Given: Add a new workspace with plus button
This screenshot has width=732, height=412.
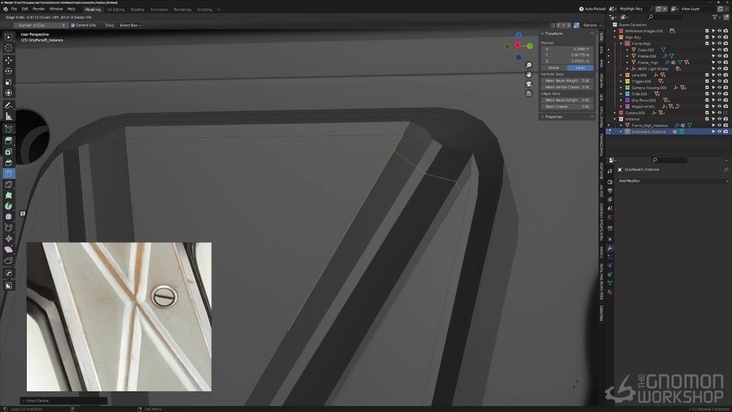Looking at the screenshot, I should [x=218, y=9].
